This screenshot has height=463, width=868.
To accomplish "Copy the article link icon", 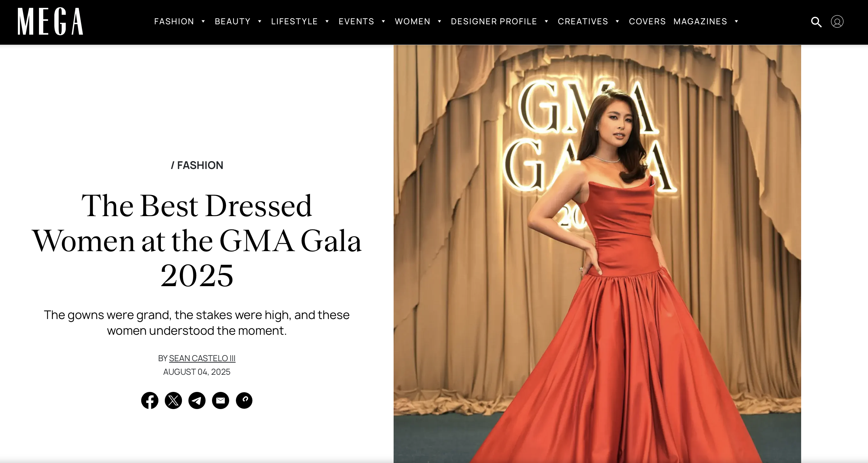I will [x=244, y=400].
